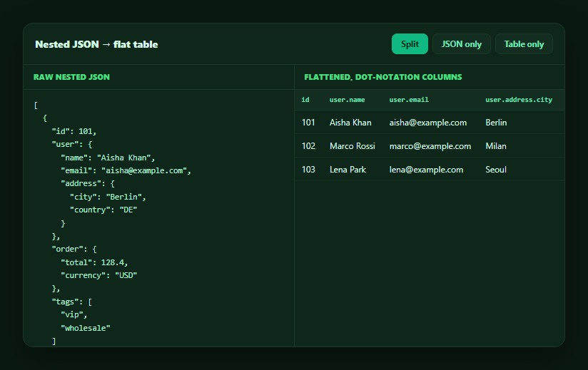
Task: Select the cell with id 103
Action: [308, 170]
